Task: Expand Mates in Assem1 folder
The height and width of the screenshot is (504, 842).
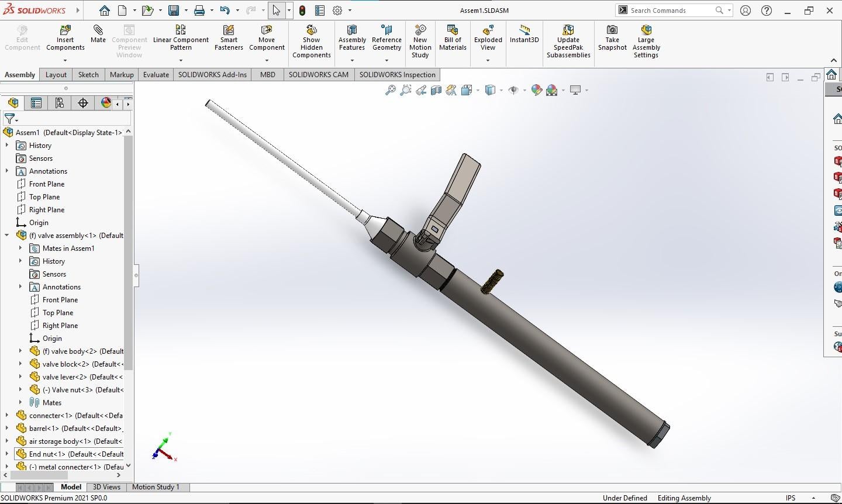Action: pyautogui.click(x=20, y=248)
